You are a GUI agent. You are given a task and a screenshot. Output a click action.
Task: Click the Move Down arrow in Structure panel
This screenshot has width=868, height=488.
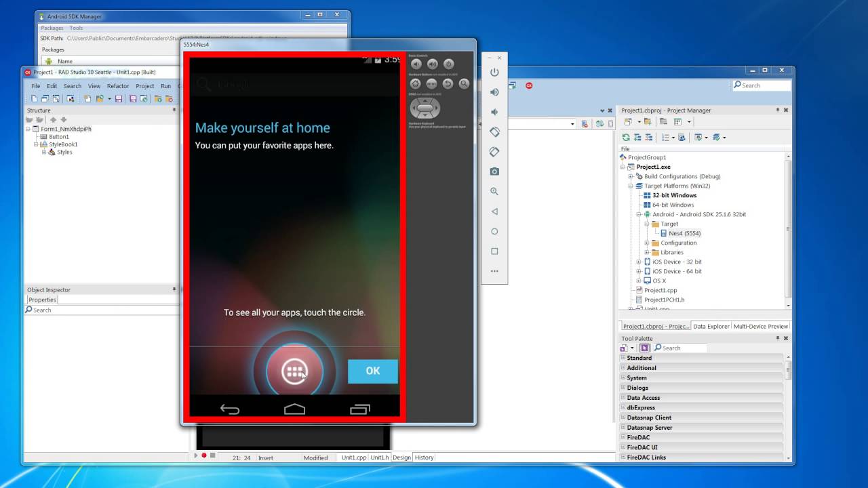coord(64,120)
